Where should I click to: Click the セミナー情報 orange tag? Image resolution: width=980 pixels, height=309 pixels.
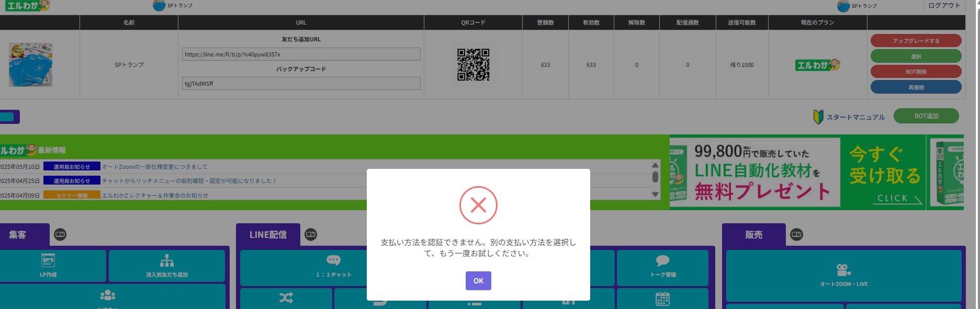pos(72,196)
